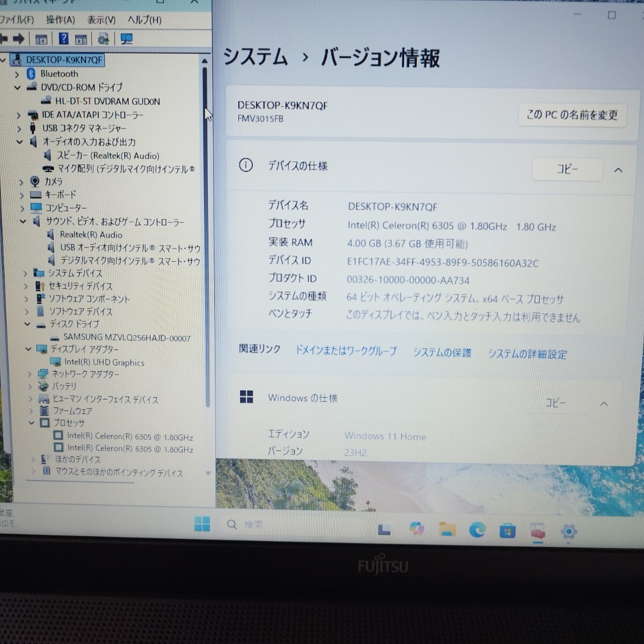Open the ヘルプ(H) menu
644x644 pixels.
coord(144,20)
